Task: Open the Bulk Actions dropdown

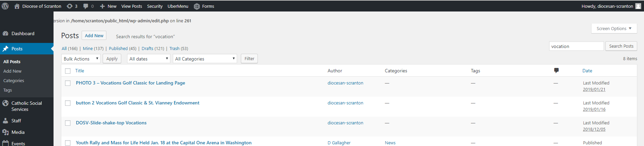Action: 81,59
